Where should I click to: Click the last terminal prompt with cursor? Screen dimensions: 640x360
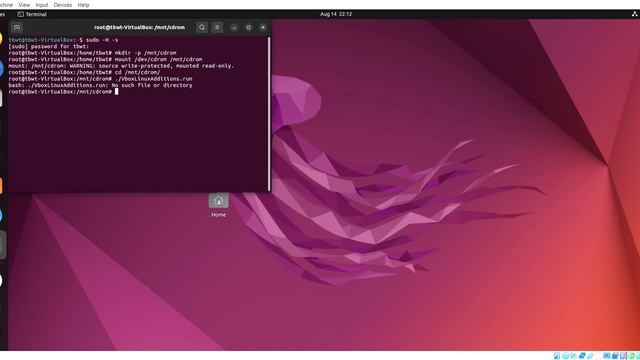(63, 92)
